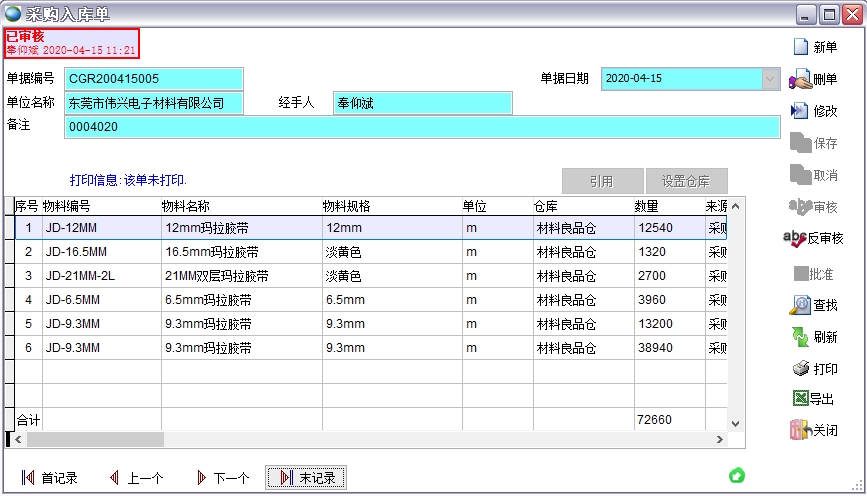Viewport: 867px width, 496px height.
Task: Click the 仓库 column header
Action: (583, 206)
